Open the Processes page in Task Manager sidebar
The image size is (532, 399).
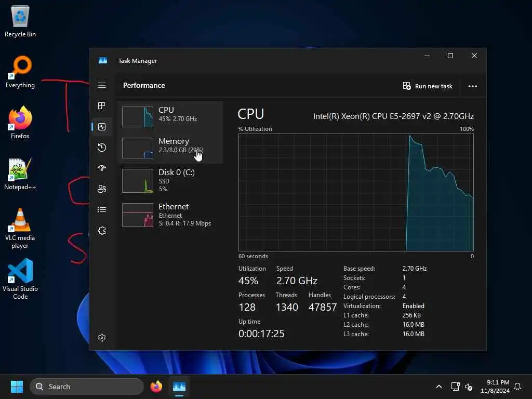pyautogui.click(x=102, y=106)
